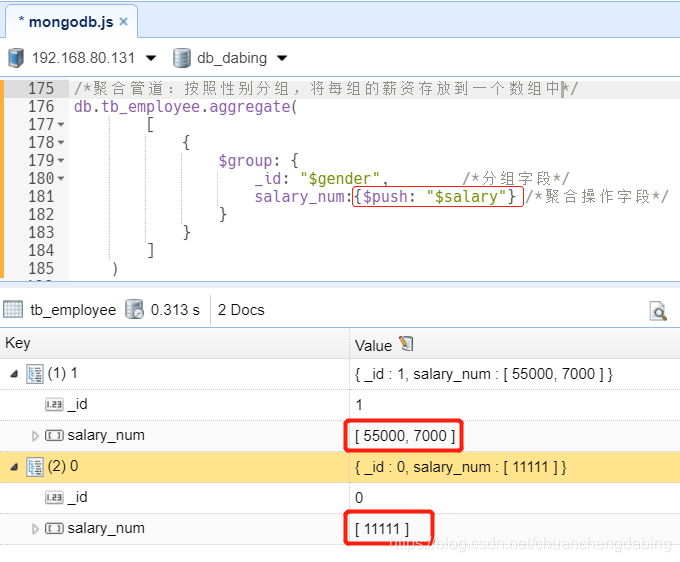Open the db_dabing database dropdown
This screenshot has width=680, height=562.
pyautogui.click(x=282, y=58)
